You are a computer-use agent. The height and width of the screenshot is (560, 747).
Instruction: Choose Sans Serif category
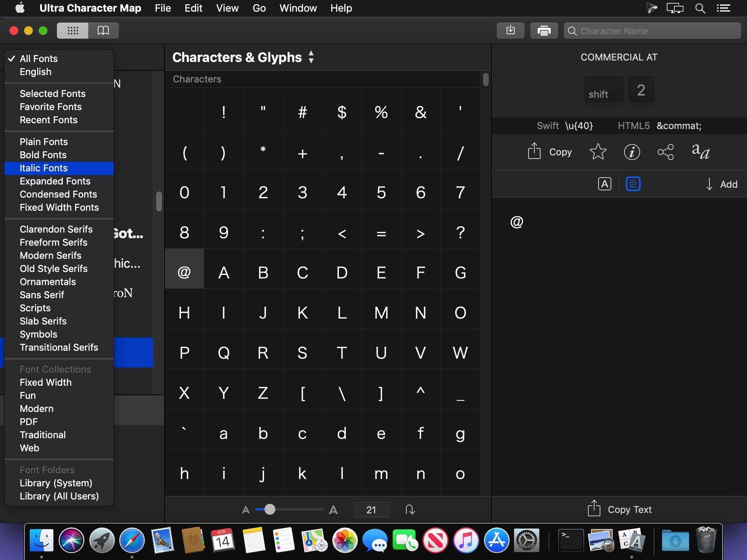(59, 295)
